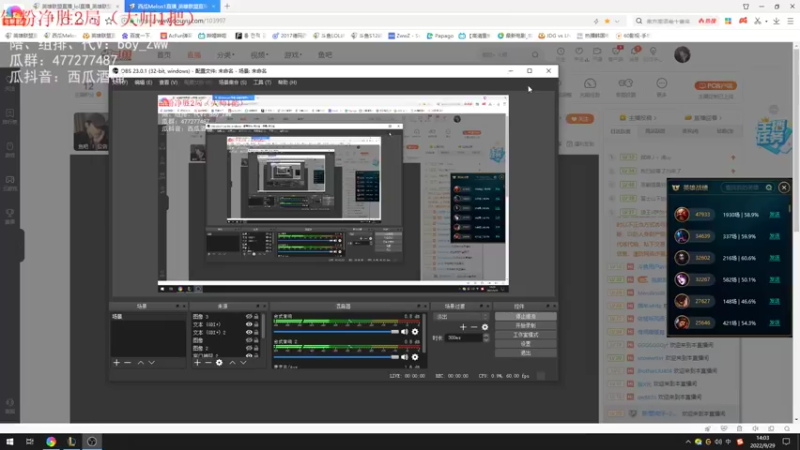Screen dimensions: 800x450
Task: Open OBS '场景集合(S)' menu
Action: 233,82
